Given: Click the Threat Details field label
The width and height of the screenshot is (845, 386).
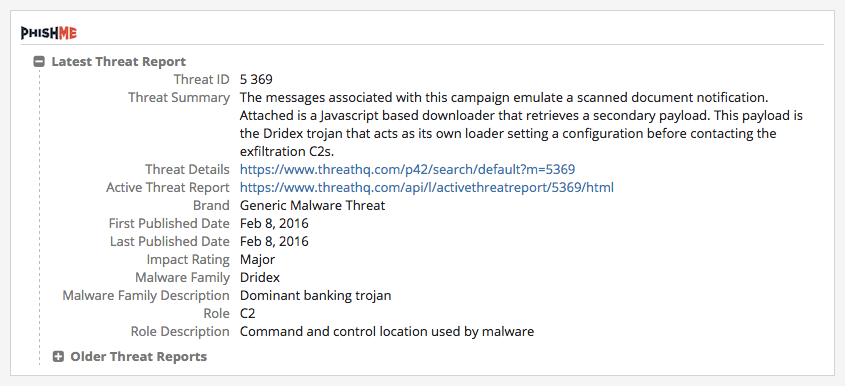Looking at the screenshot, I should pyautogui.click(x=187, y=169).
